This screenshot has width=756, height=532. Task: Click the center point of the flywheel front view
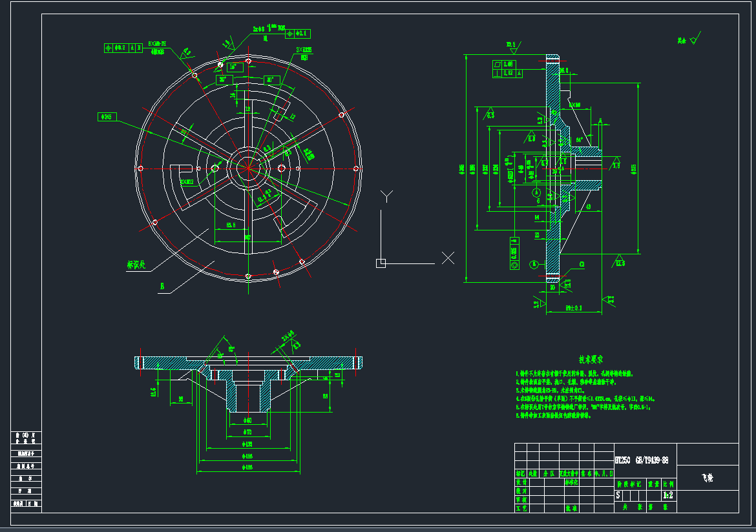(x=248, y=168)
